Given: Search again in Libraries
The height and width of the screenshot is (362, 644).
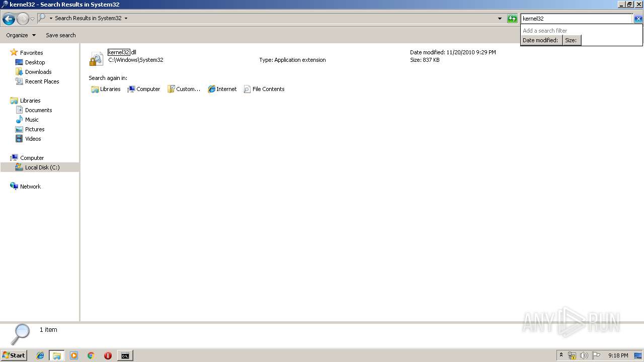Looking at the screenshot, I should tap(106, 89).
